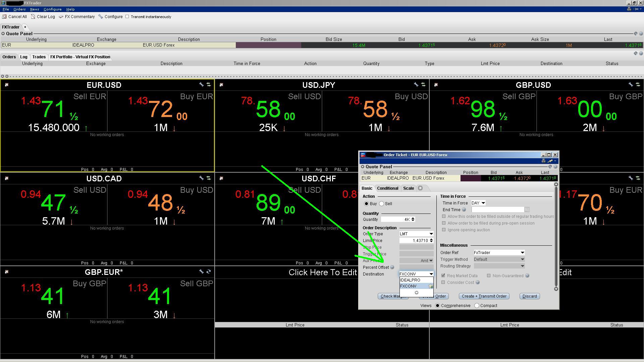Viewport: 644px width, 362px height.
Task: Select the Sell radio button
Action: [x=382, y=204]
